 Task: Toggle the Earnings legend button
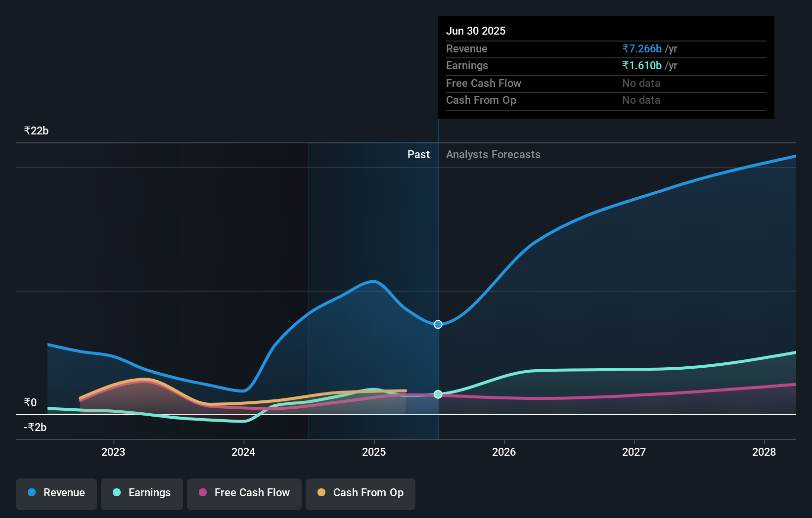pyautogui.click(x=142, y=494)
